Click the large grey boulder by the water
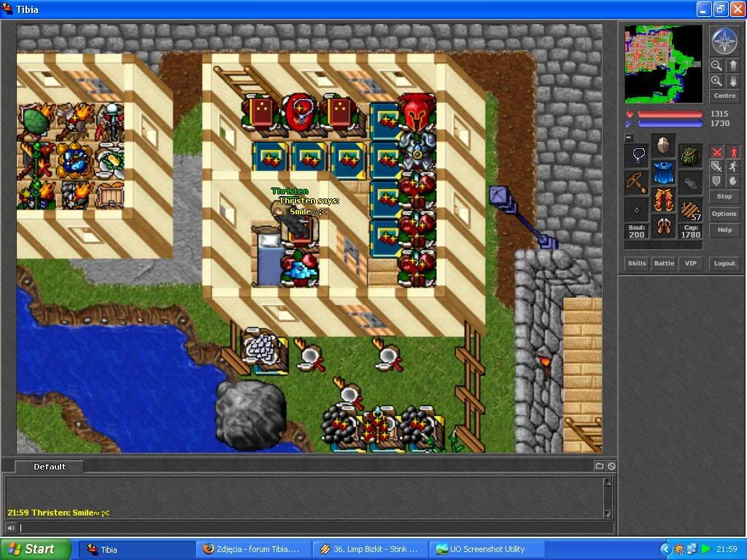Screen dimensions: 747x560 tap(251, 414)
